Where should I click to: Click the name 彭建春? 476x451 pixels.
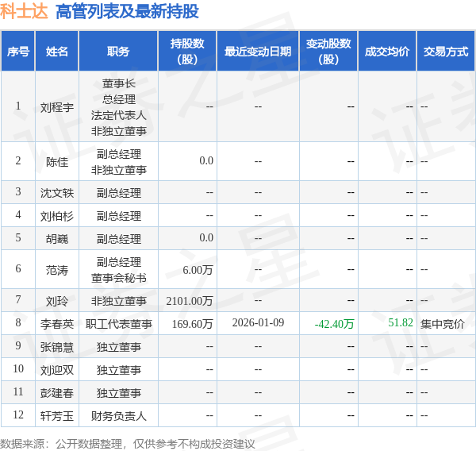coord(57,393)
